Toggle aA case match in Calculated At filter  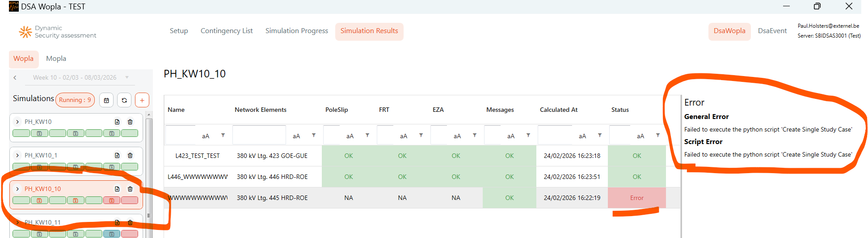(582, 136)
